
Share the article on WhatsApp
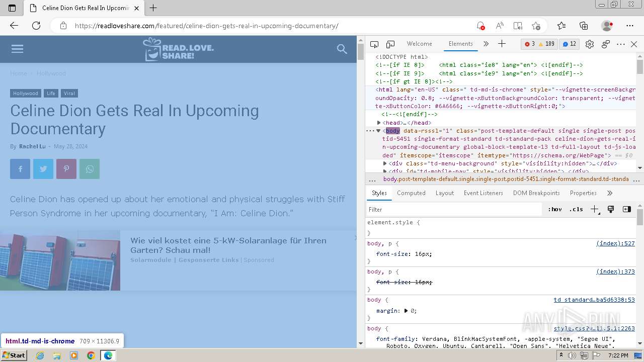pos(90,169)
